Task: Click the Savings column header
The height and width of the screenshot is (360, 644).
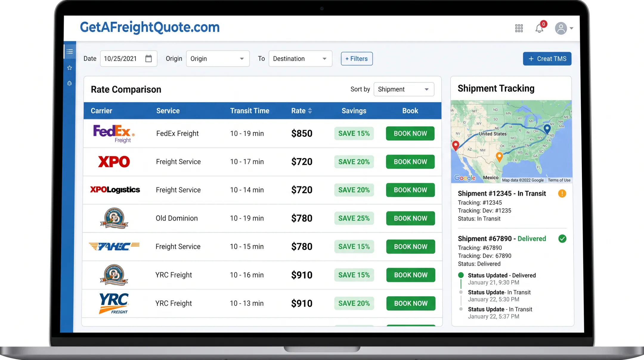Action: (354, 111)
